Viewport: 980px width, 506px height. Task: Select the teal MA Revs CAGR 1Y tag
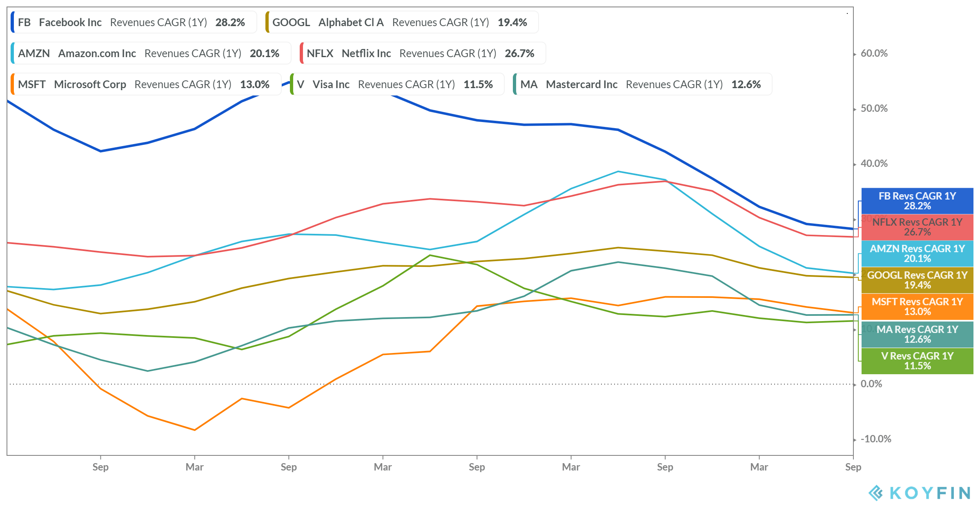(917, 334)
